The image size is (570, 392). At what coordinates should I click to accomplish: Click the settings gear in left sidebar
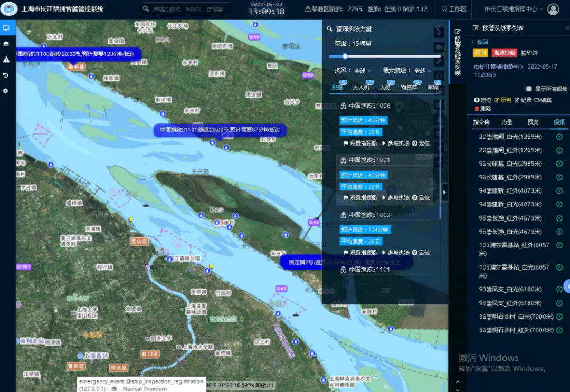(x=6, y=91)
